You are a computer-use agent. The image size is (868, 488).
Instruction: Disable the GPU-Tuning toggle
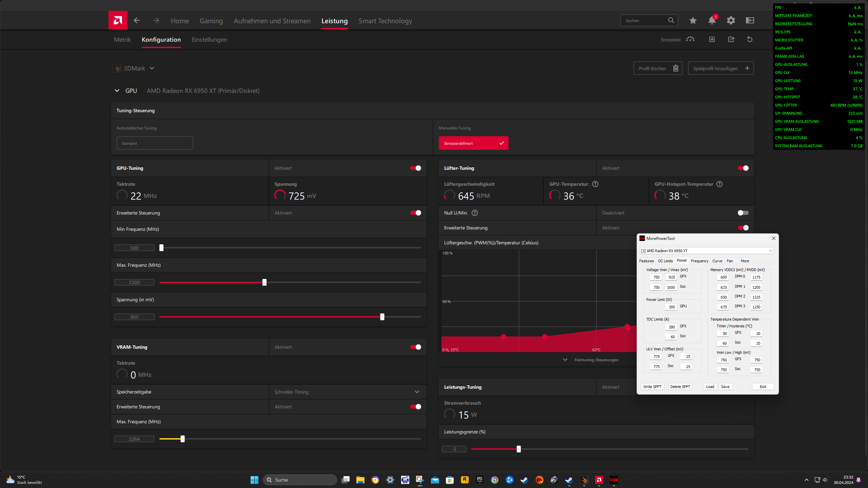pyautogui.click(x=415, y=168)
